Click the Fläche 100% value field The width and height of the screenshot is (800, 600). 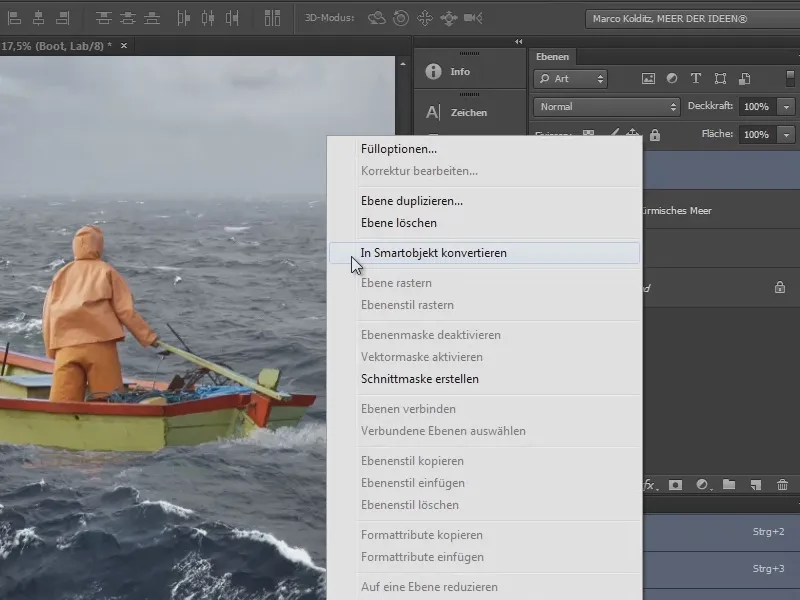tap(757, 135)
